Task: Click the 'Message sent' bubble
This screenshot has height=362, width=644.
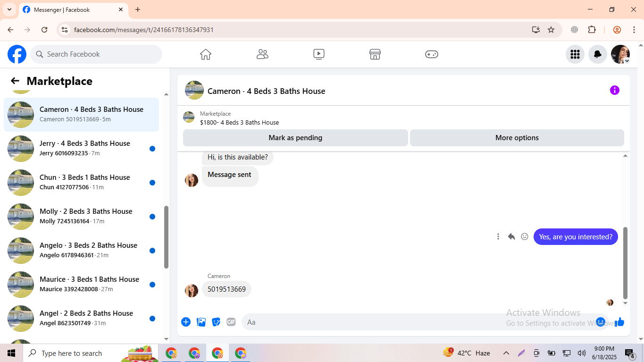Action: pos(230,176)
